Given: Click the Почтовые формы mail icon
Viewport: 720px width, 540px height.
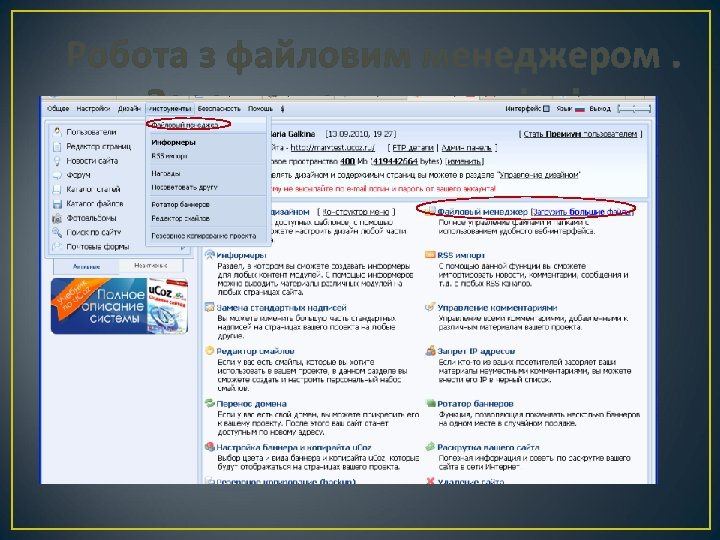Looking at the screenshot, I should [57, 247].
